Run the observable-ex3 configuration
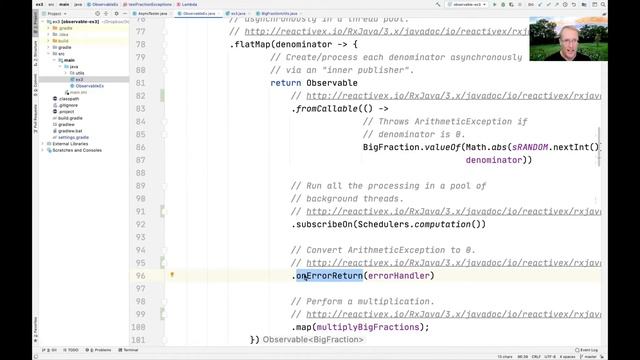640x360 pixels. [x=495, y=4]
